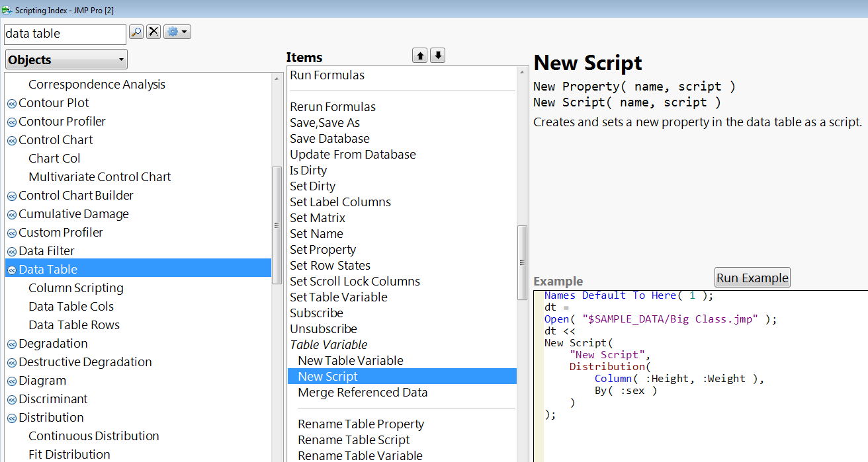Click the up arrow next to Items
The height and width of the screenshot is (462, 868).
(419, 56)
